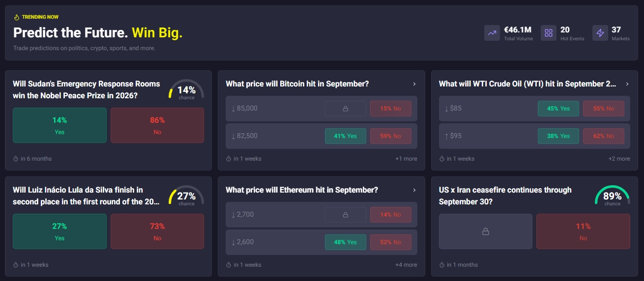Expand the WTI Crude Oil market chevron
Viewport: 644px width, 281px height.
pyautogui.click(x=627, y=84)
